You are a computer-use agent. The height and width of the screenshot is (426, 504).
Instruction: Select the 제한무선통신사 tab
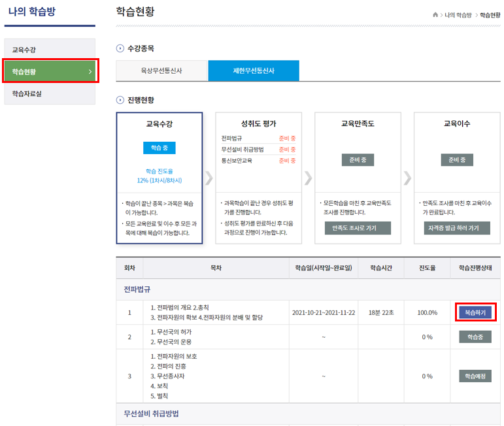(x=254, y=71)
